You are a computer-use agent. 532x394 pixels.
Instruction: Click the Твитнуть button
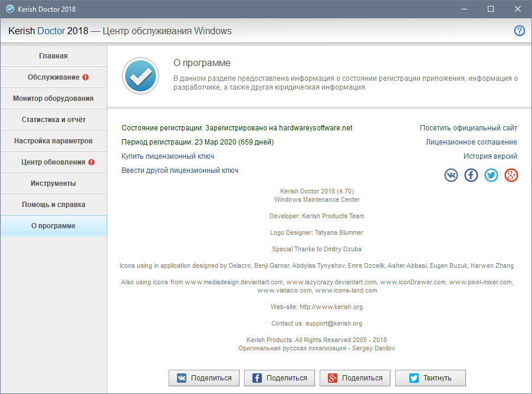[431, 378]
